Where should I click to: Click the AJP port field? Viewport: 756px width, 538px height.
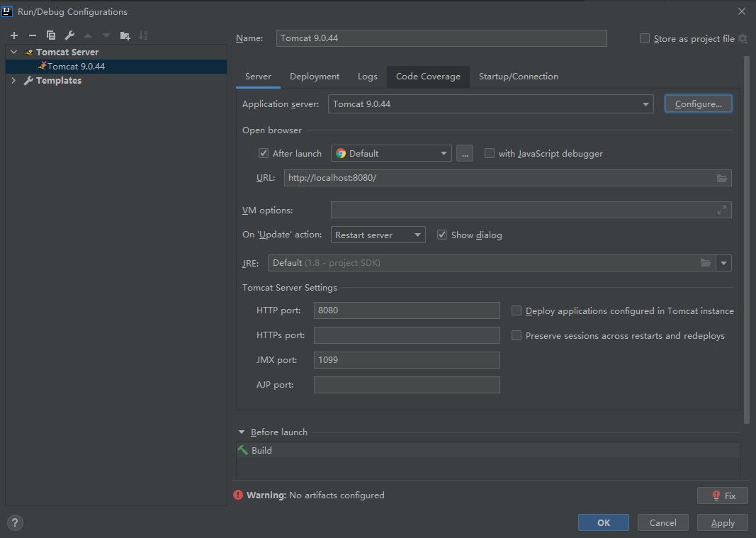pyautogui.click(x=407, y=385)
